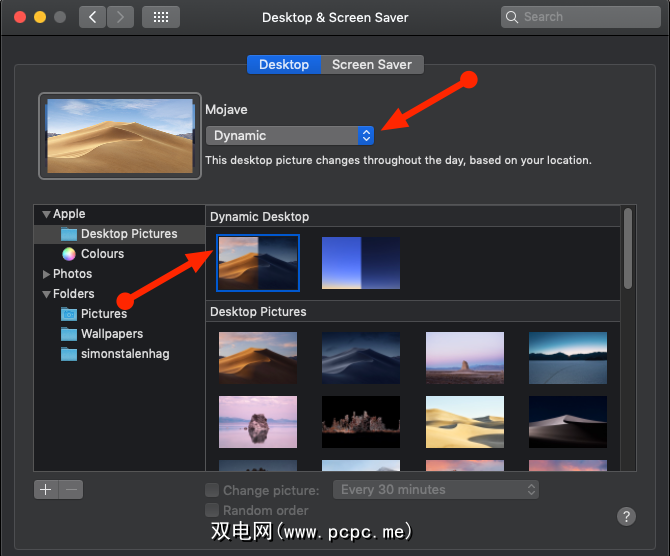670x556 pixels.
Task: Expand the Photos section triangle
Action: [46, 274]
